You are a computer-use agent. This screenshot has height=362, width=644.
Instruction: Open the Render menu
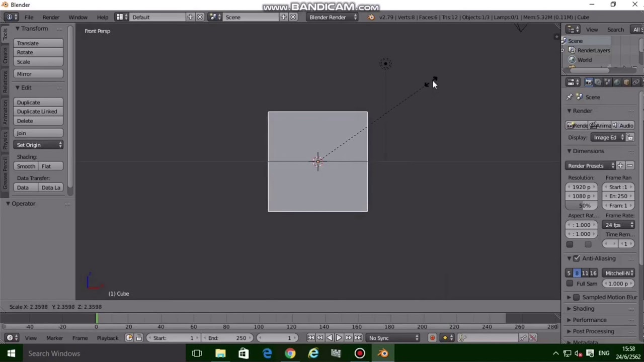tap(51, 17)
